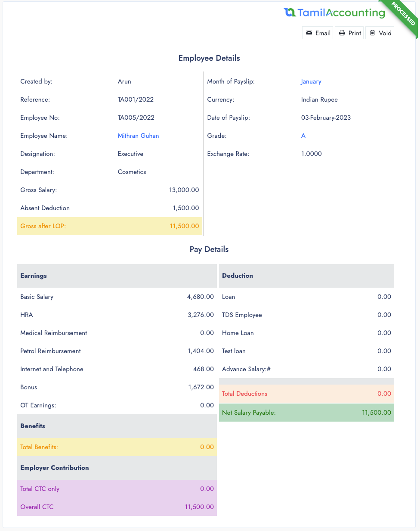Click the OT Earnings label
The image size is (420, 531).
tap(38, 405)
